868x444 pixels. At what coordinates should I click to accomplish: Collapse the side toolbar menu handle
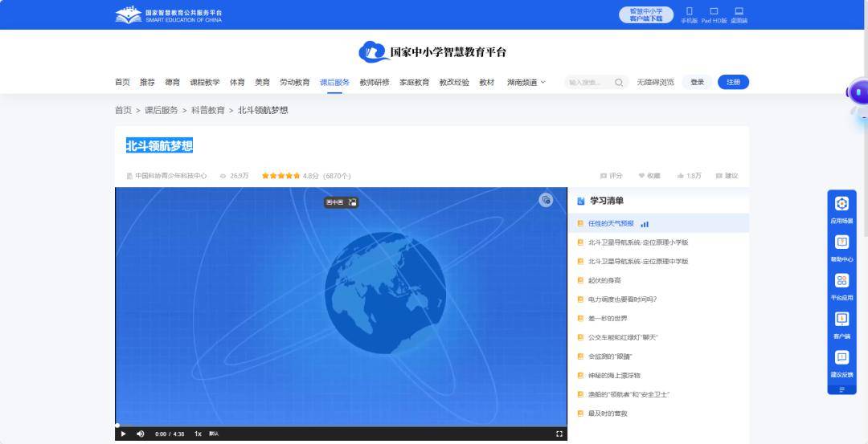[x=841, y=390]
